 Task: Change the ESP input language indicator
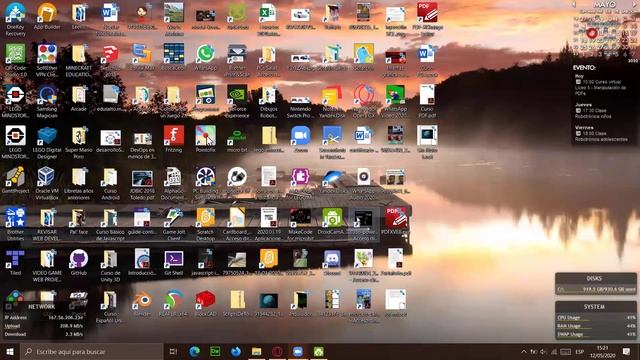[x=579, y=351]
